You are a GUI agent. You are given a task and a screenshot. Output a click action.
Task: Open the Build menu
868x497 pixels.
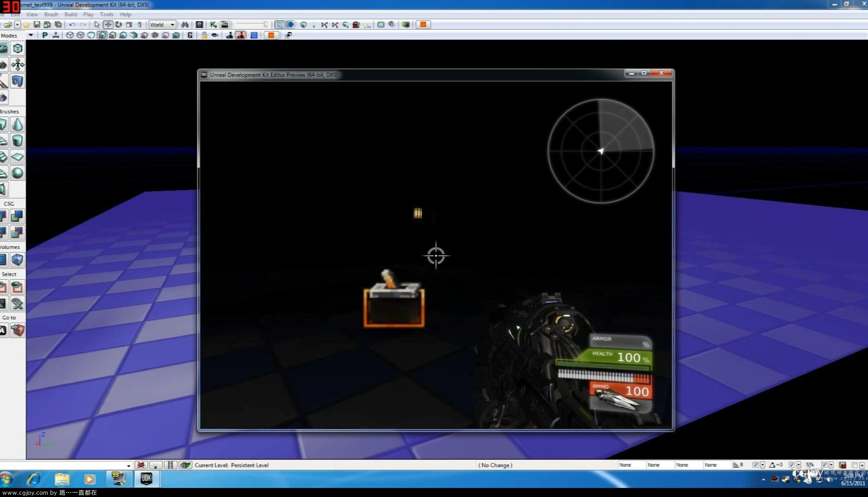click(71, 14)
